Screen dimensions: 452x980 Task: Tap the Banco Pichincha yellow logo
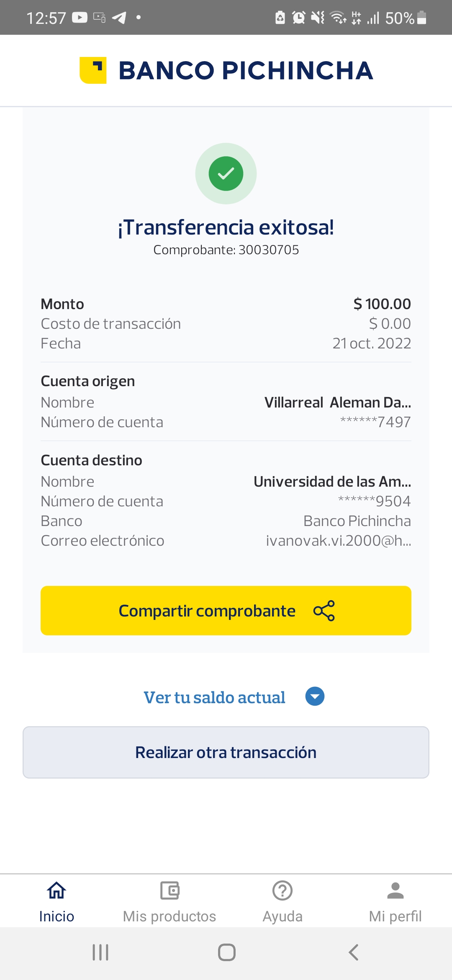tap(93, 70)
